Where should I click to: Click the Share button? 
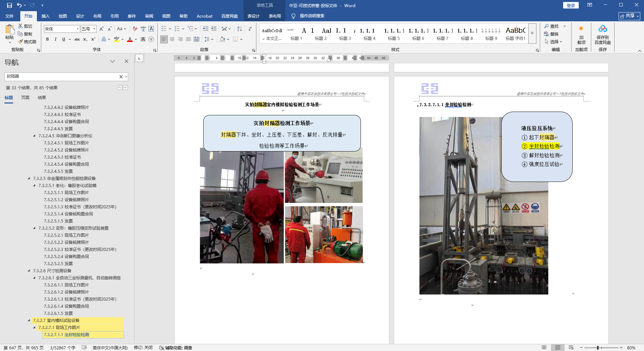coord(629,16)
